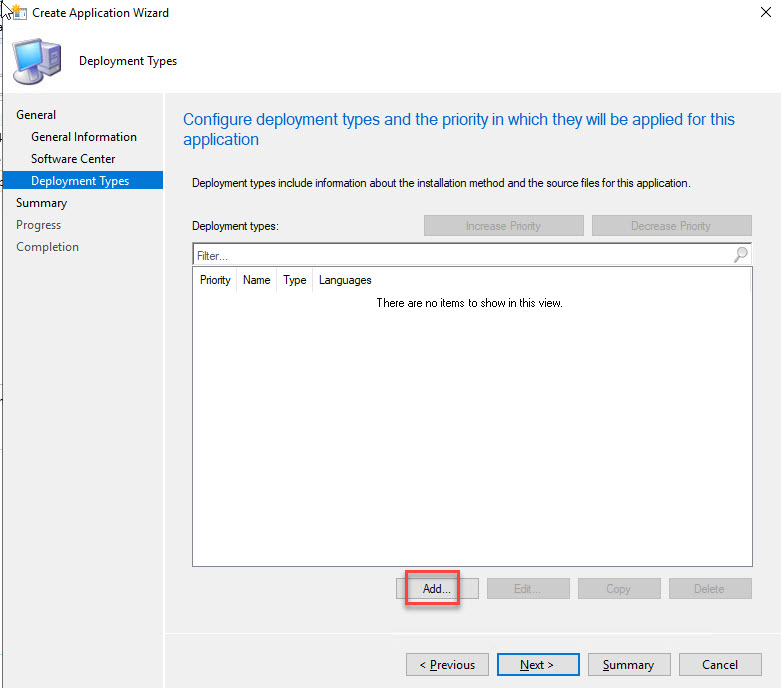Click the Increase Priority button
Viewport: 781px width, 688px height.
[503, 226]
